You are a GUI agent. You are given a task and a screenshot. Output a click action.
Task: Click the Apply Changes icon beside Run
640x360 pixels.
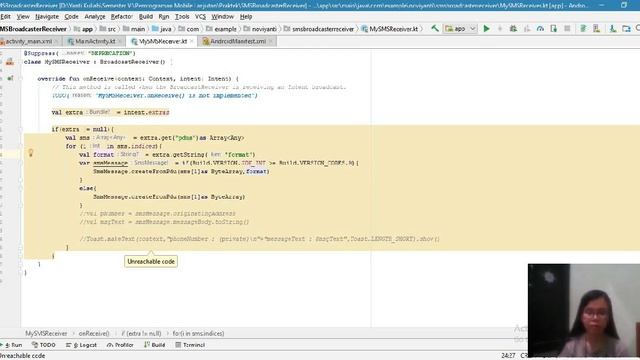click(500, 29)
